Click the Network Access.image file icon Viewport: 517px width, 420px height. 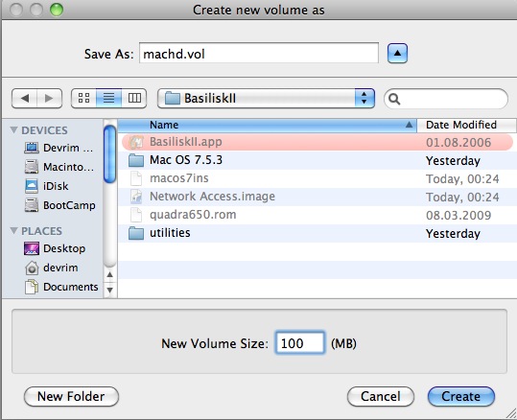click(x=136, y=197)
